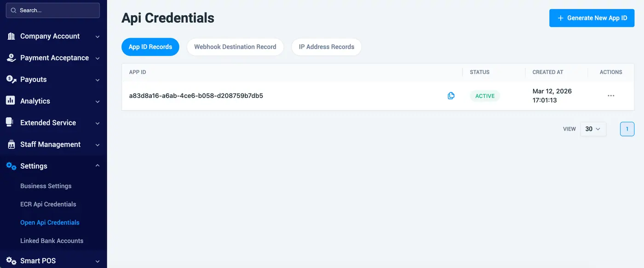Expand the Analytics section chevron

click(98, 102)
